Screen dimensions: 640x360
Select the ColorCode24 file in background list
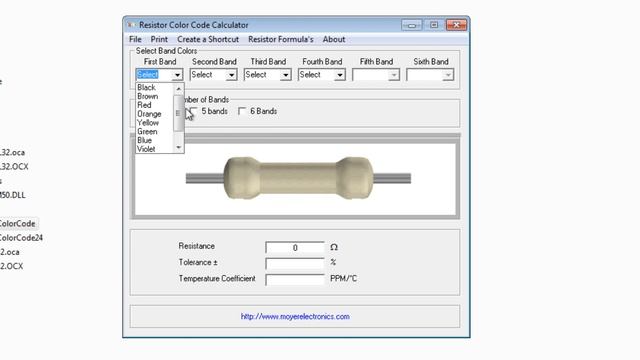point(21,238)
